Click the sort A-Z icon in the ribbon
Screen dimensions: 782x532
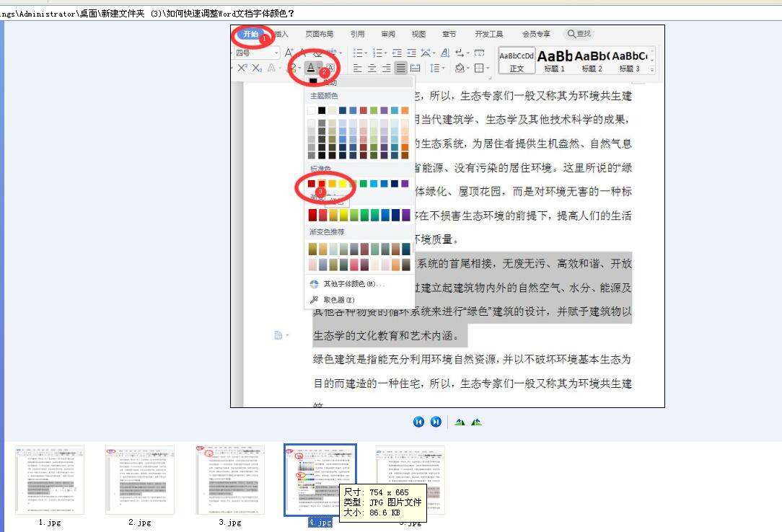(x=445, y=53)
